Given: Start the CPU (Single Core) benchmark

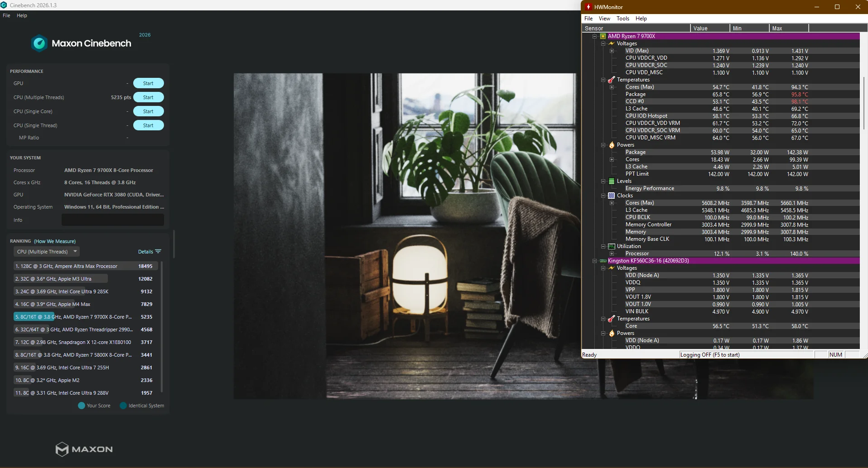Looking at the screenshot, I should coord(148,111).
